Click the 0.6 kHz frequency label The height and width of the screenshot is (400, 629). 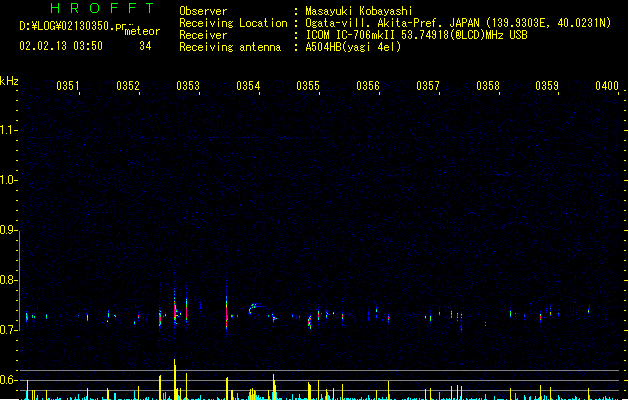coord(8,380)
